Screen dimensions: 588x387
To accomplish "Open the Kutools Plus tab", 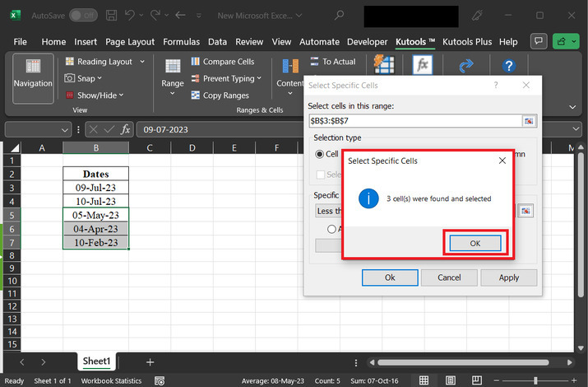I will pos(468,42).
